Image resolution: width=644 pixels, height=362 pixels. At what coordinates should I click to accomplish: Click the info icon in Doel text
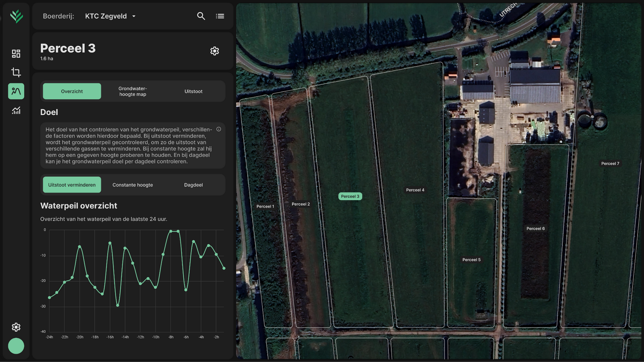tap(219, 129)
